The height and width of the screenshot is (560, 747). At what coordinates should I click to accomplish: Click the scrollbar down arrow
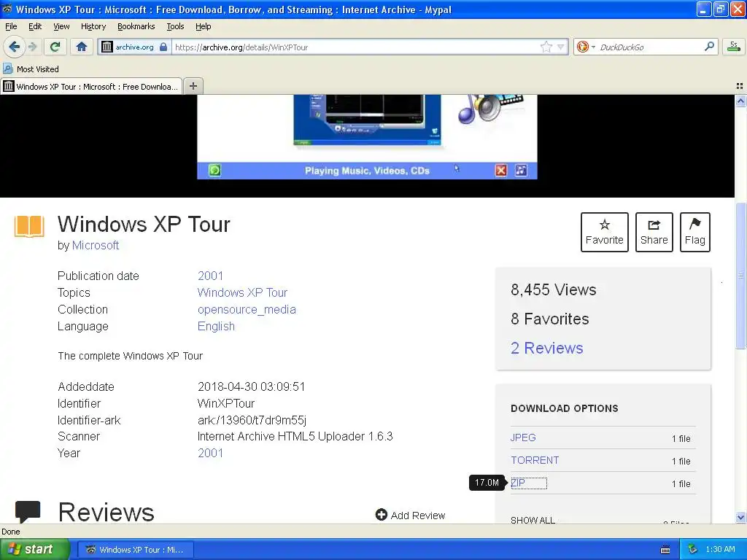click(x=740, y=517)
